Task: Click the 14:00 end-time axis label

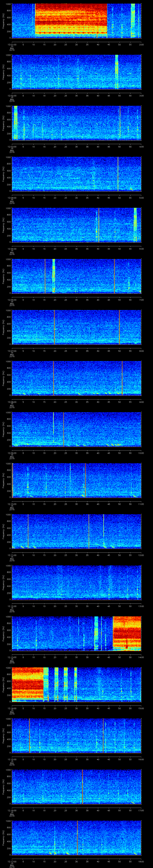Action: (141, 657)
